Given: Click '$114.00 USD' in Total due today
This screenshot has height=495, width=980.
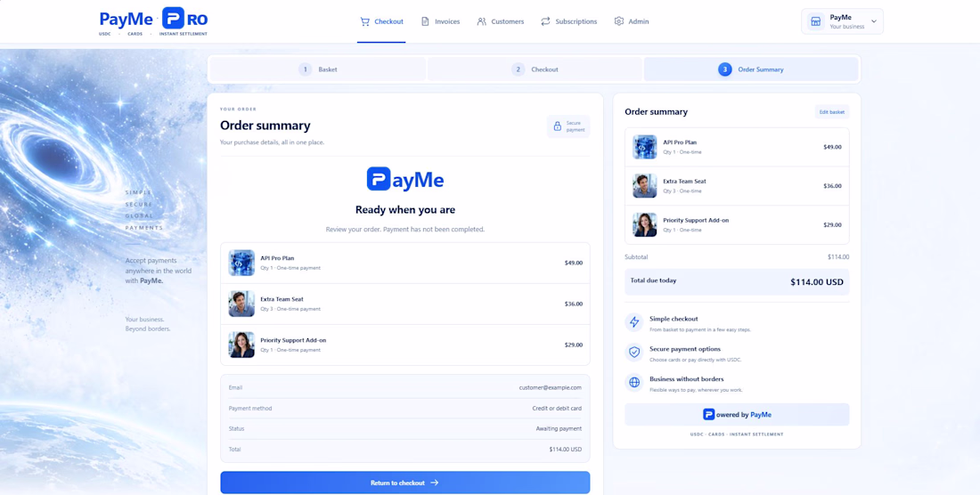Looking at the screenshot, I should [x=817, y=282].
